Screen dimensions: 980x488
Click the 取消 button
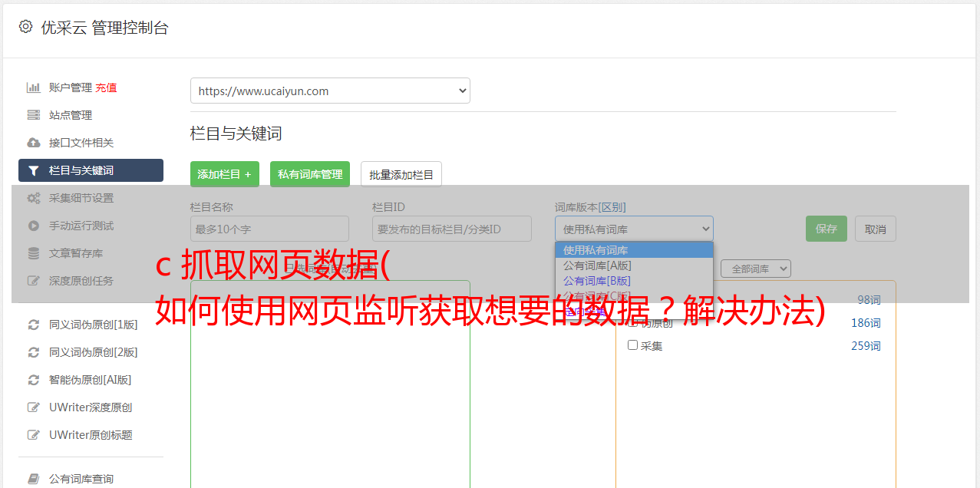click(876, 229)
